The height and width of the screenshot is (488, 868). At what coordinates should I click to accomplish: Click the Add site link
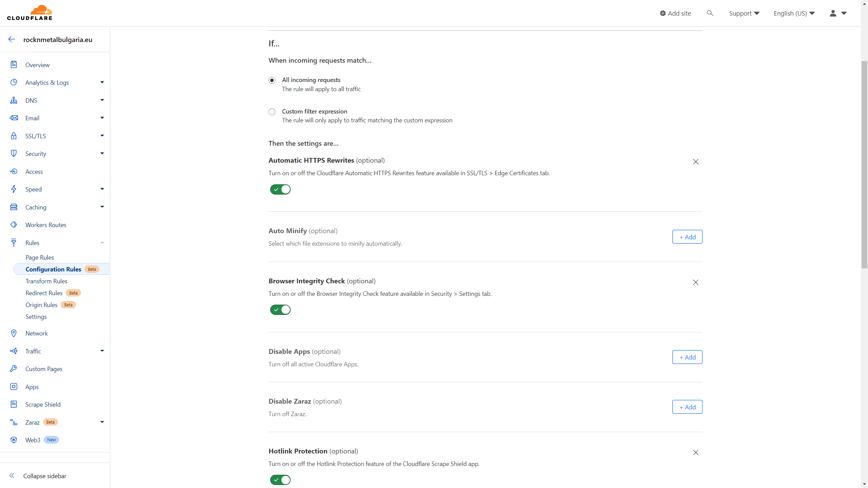point(675,13)
